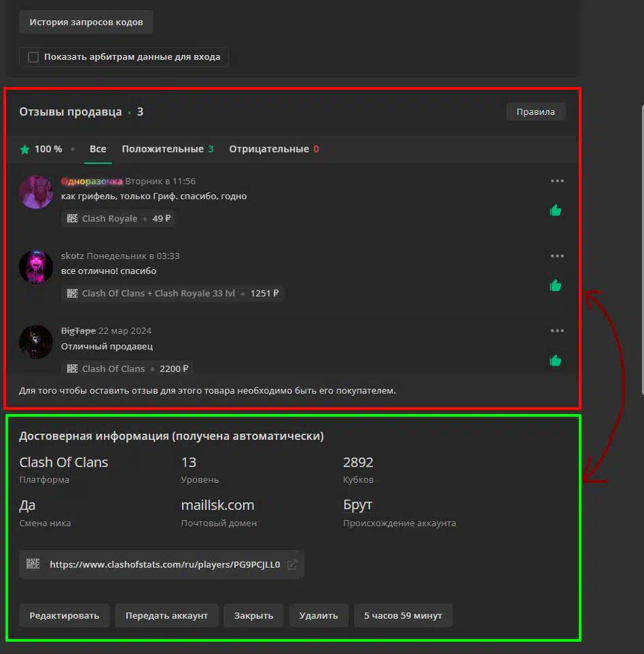Click the maillsk.com mail domain value
The width and height of the screenshot is (644, 654).
(217, 505)
